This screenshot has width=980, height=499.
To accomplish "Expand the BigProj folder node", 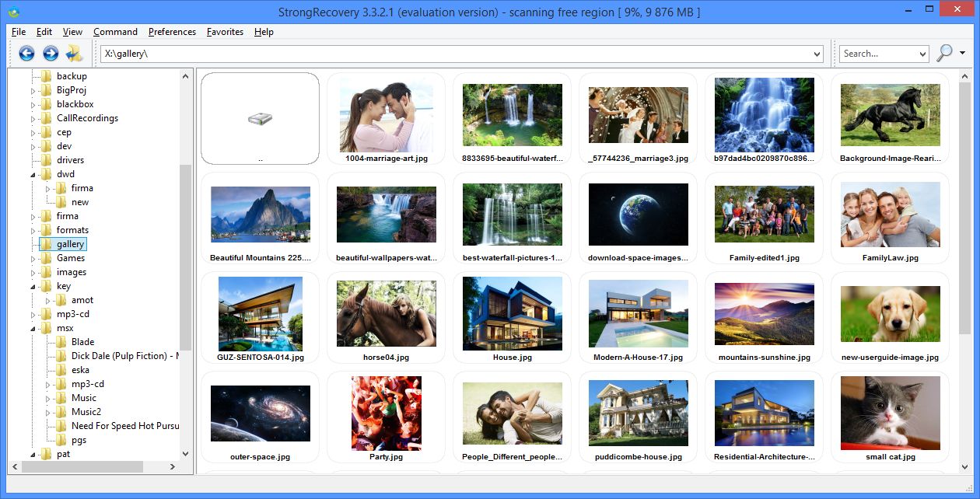I will (x=33, y=91).
